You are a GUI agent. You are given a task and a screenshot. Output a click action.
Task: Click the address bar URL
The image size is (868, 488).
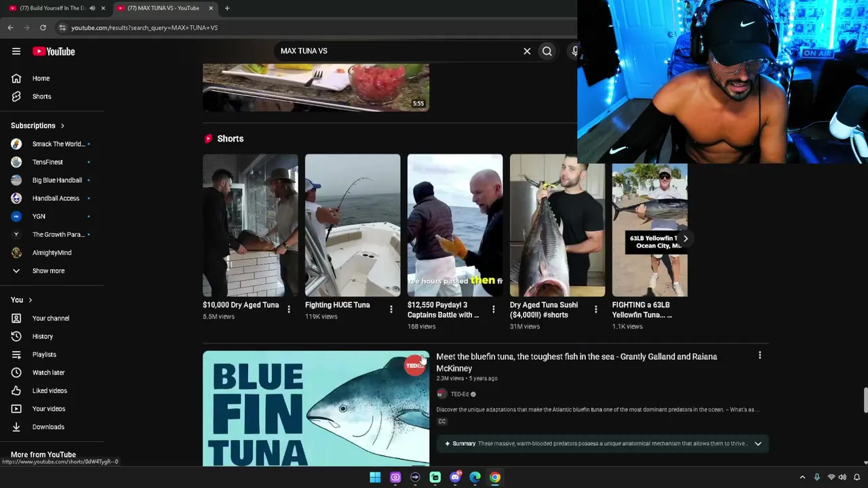(x=144, y=28)
